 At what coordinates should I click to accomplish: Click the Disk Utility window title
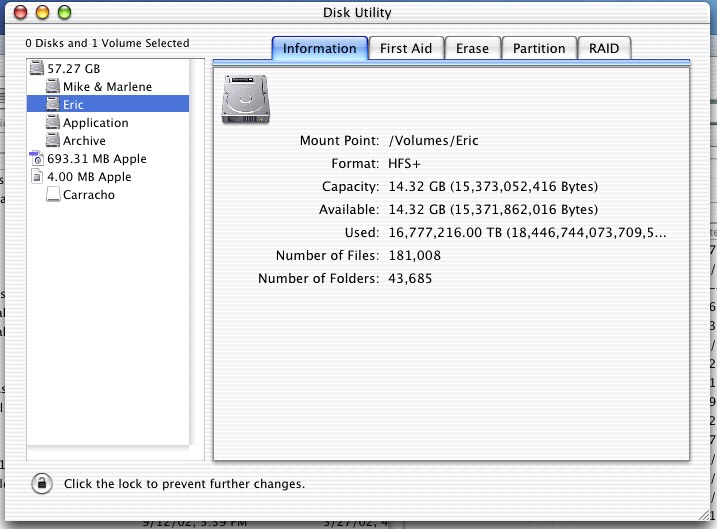[357, 12]
